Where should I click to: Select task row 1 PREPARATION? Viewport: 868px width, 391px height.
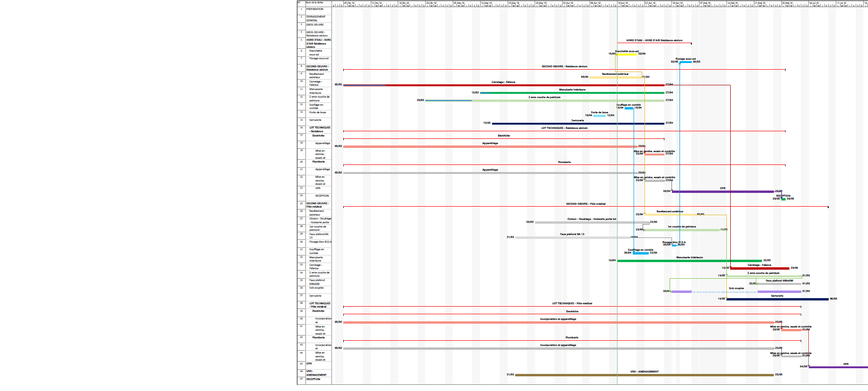(314, 10)
